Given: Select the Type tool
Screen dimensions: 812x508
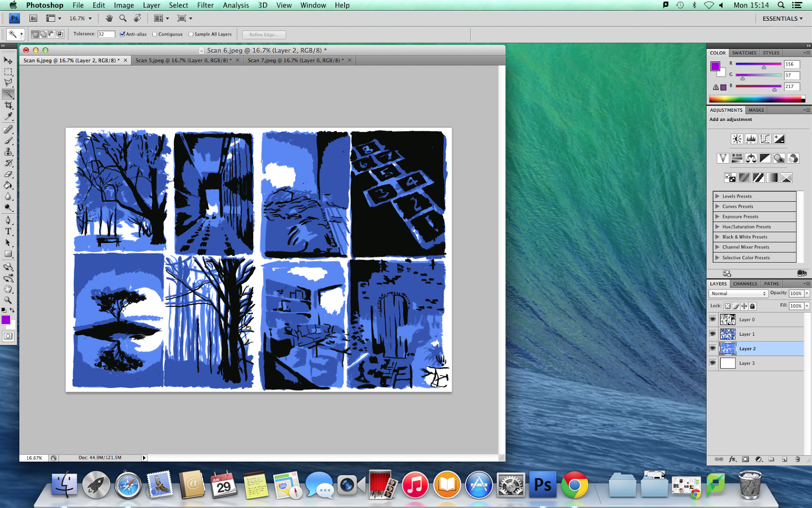Looking at the screenshot, I should point(8,231).
